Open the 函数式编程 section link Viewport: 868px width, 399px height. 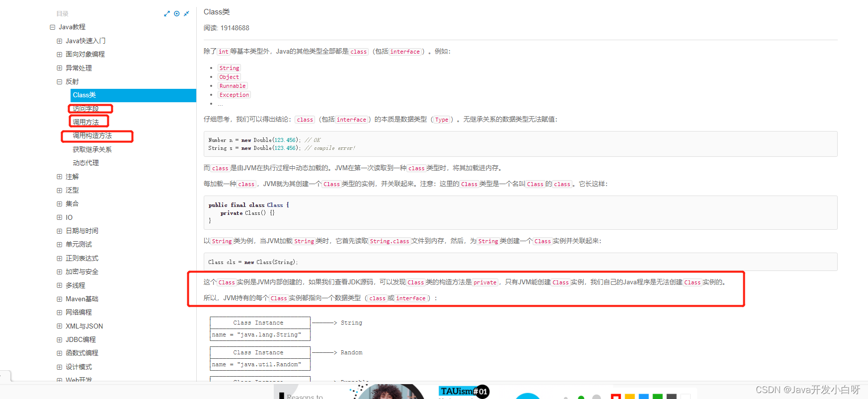tap(82, 353)
